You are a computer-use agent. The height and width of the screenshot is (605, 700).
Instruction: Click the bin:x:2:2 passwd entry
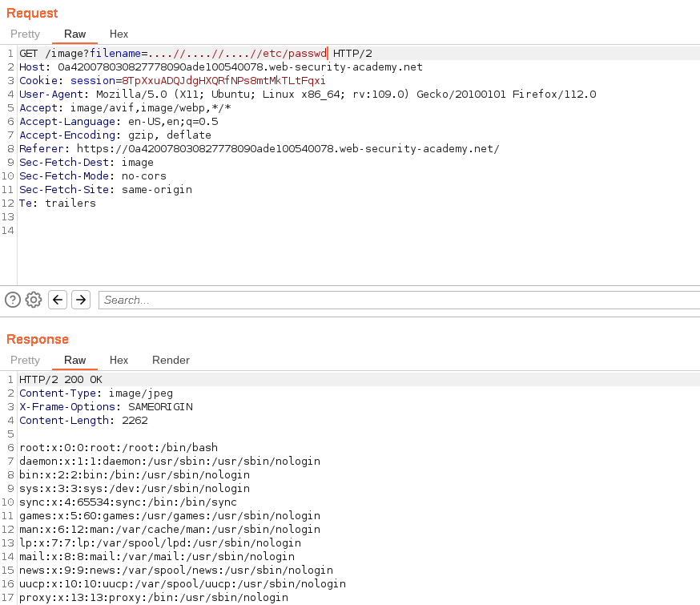(135, 474)
